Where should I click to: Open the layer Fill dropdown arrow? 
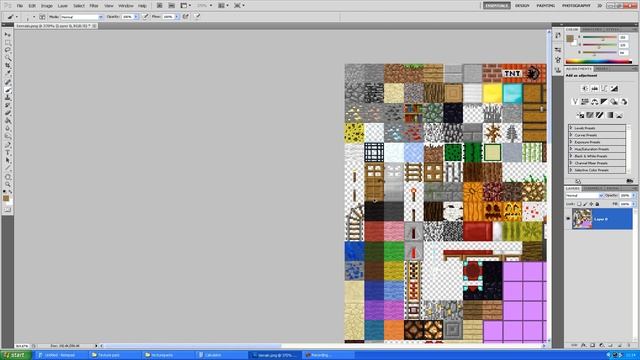tap(633, 204)
